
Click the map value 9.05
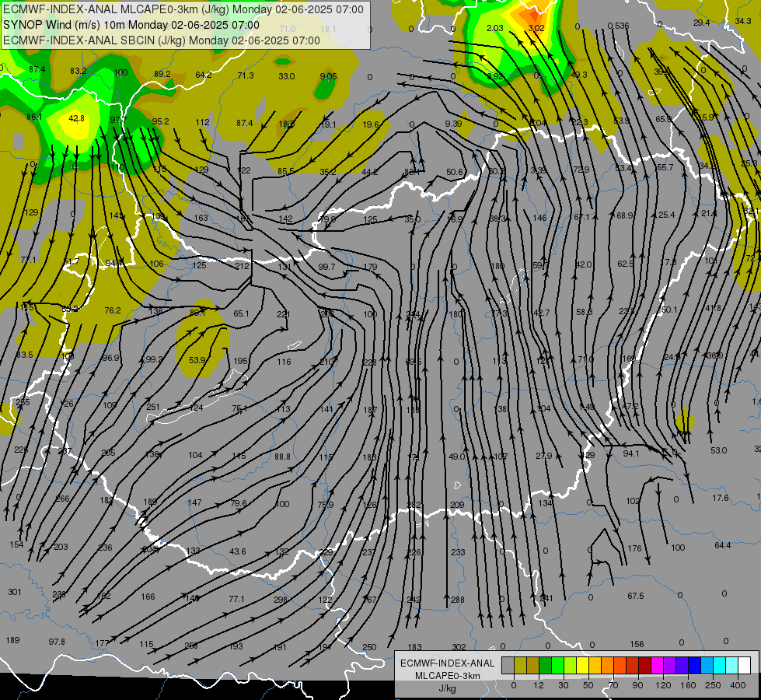(x=329, y=76)
